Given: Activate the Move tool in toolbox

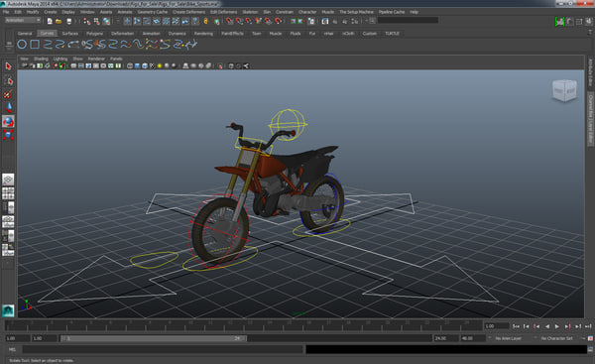Looking at the screenshot, I should (8, 108).
